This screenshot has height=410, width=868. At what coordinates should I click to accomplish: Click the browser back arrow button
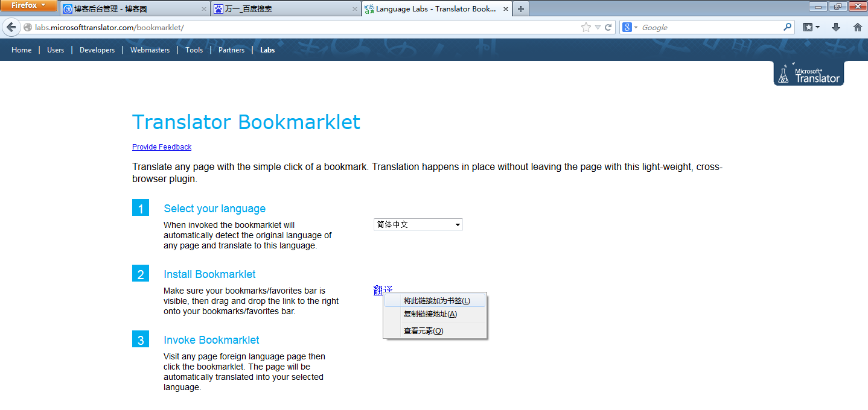click(x=11, y=27)
